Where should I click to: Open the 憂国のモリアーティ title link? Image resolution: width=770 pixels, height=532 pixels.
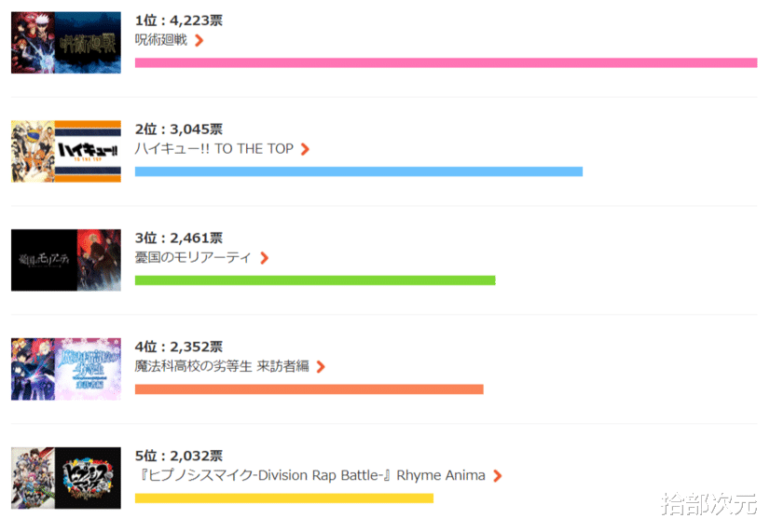coord(193,258)
